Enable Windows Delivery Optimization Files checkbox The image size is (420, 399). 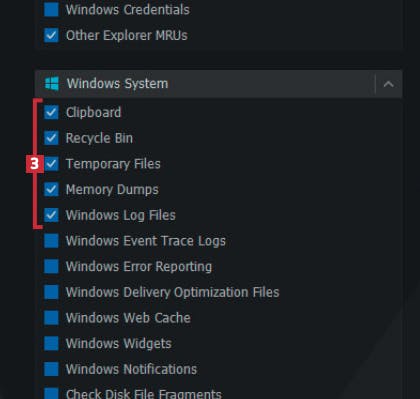click(51, 292)
